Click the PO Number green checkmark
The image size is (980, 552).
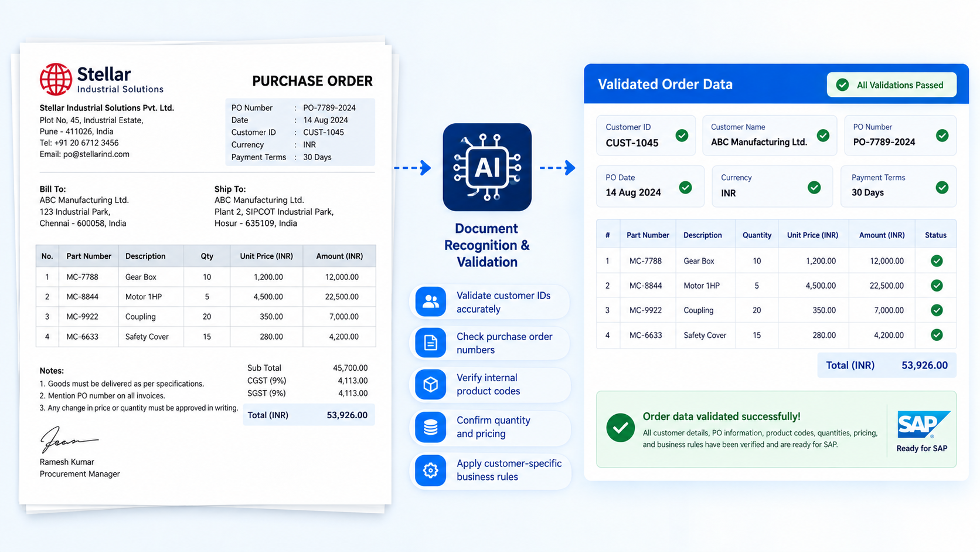coord(942,136)
